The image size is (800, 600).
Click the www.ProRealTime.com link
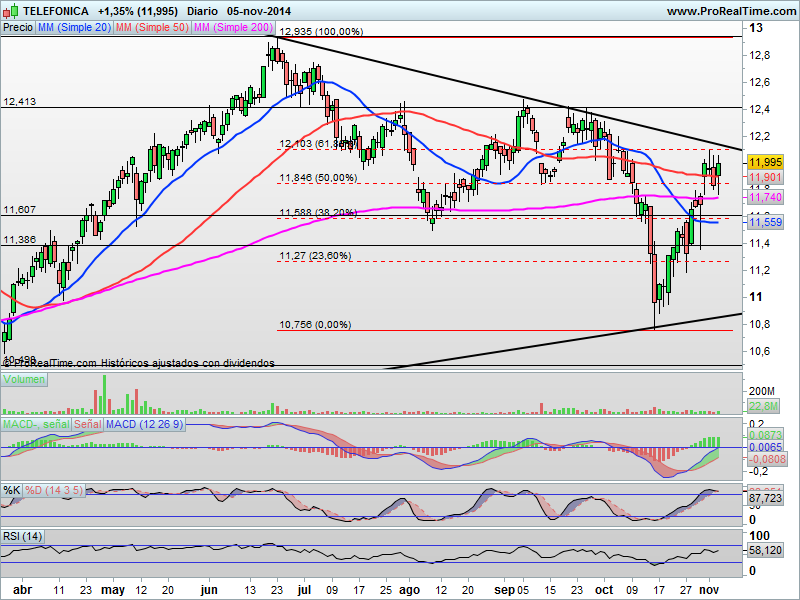tap(732, 11)
